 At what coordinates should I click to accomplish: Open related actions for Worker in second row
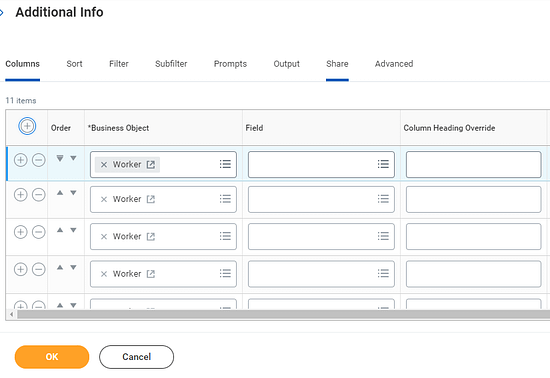pyautogui.click(x=150, y=199)
